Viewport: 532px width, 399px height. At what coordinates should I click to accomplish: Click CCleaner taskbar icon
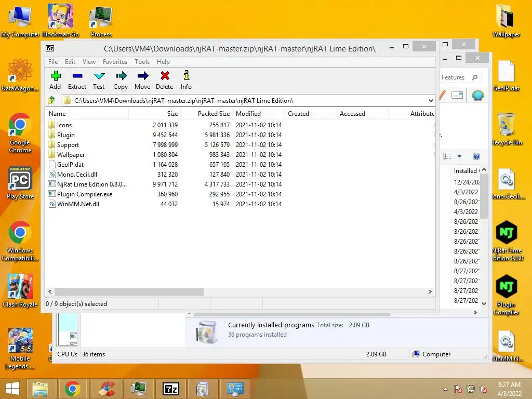(106, 389)
